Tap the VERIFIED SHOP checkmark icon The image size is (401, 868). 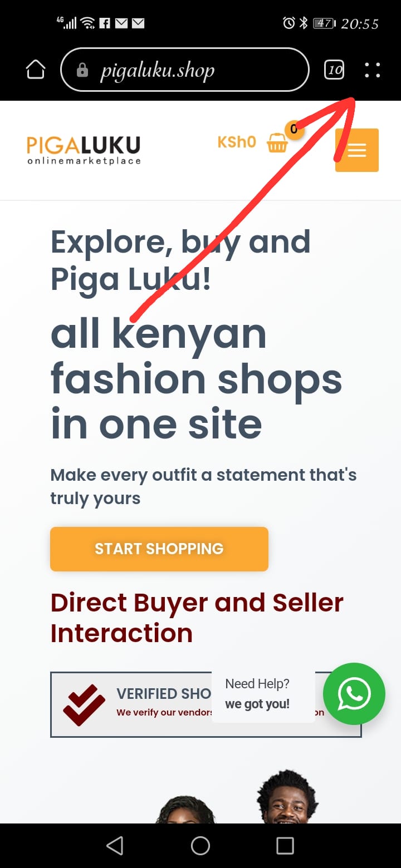tap(84, 705)
